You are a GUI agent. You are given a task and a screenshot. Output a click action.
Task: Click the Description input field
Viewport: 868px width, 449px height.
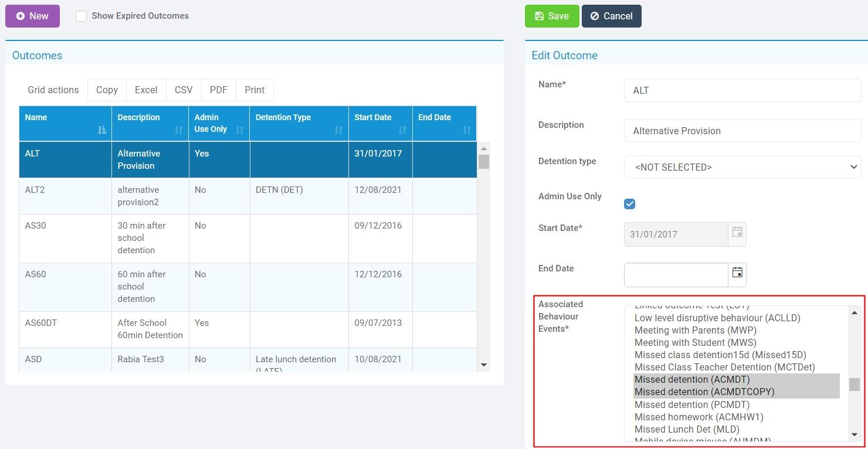742,131
